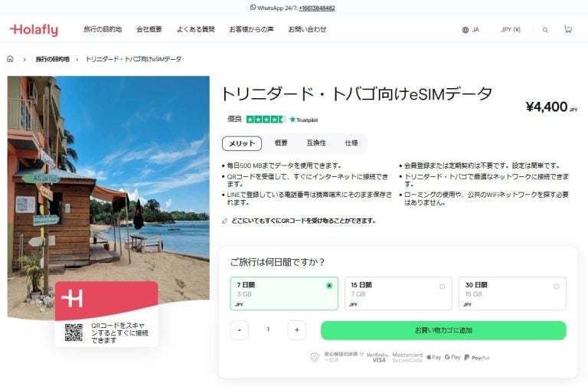Click 旅行の目的地 breadcrumb link
Image resolution: width=588 pixels, height=387 pixels.
pyautogui.click(x=53, y=59)
